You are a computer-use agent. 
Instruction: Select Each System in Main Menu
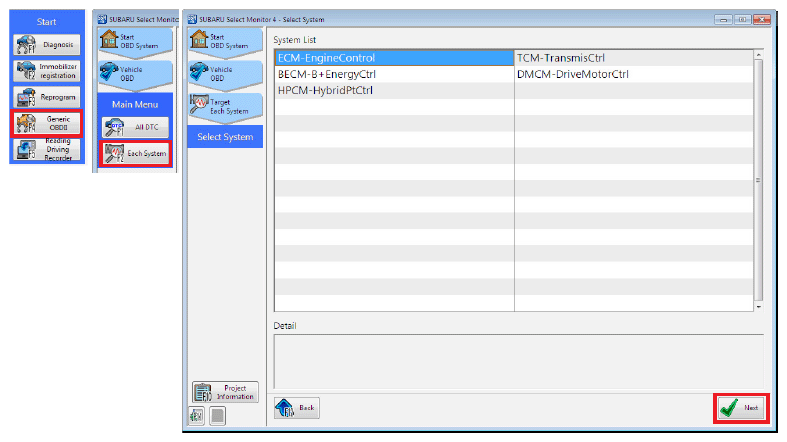[x=134, y=153]
